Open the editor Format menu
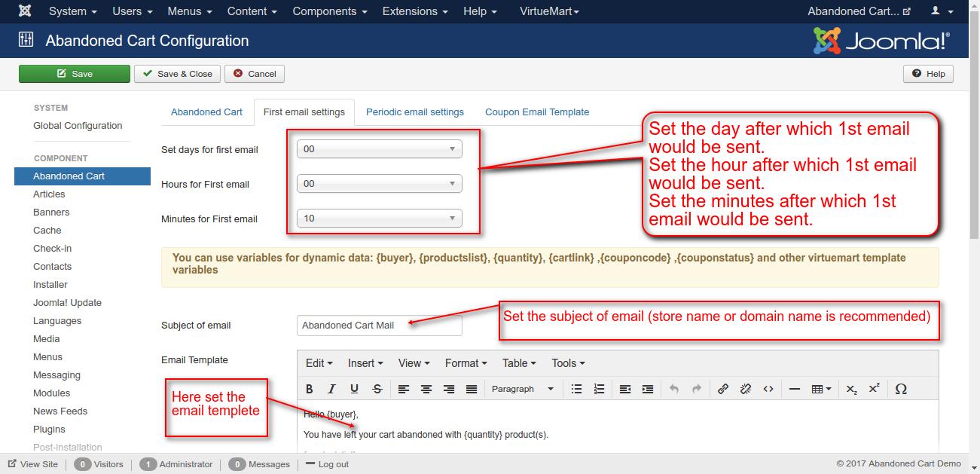This screenshot has width=980, height=474. (x=466, y=363)
